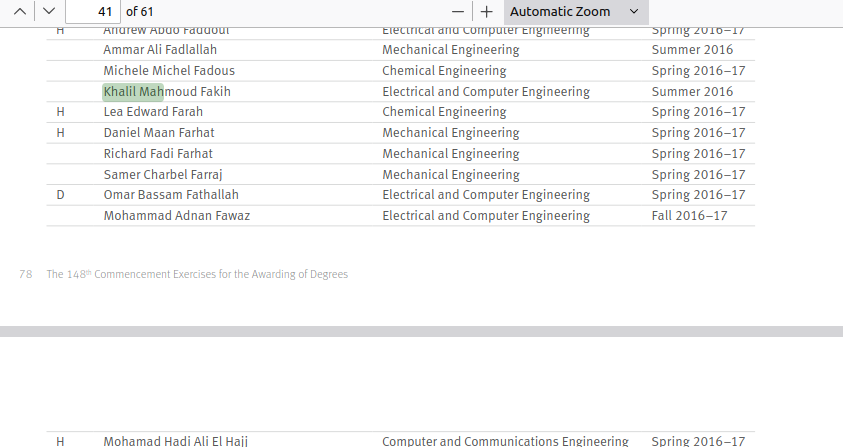
Task: Click Spring 2016–17 in Mohamad Hadi El Hajj row
Action: tap(698, 441)
